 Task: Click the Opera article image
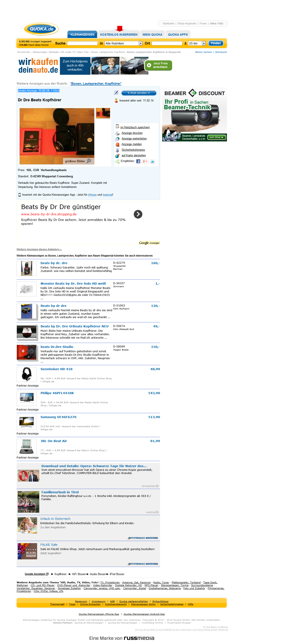pyautogui.click(x=28, y=475)
